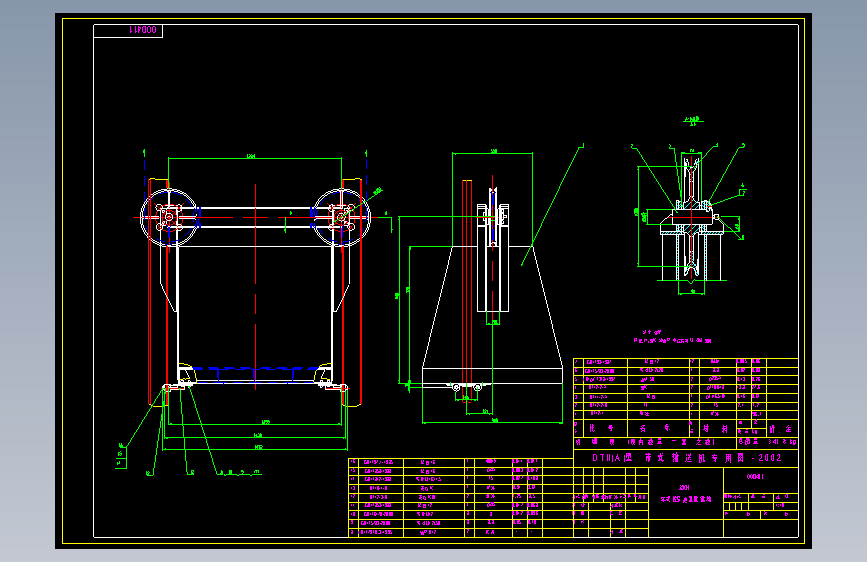Click the header row of the upper parts table
This screenshot has width=867, height=562.
coord(686,428)
